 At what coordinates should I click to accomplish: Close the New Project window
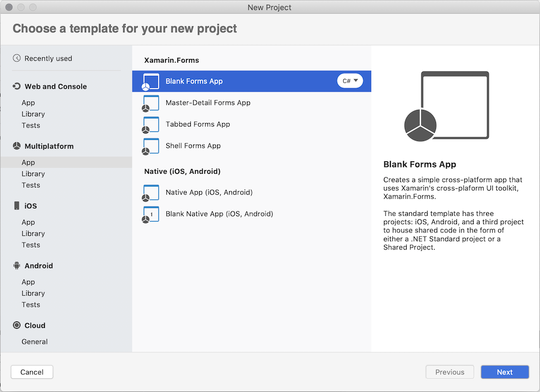(9, 7)
